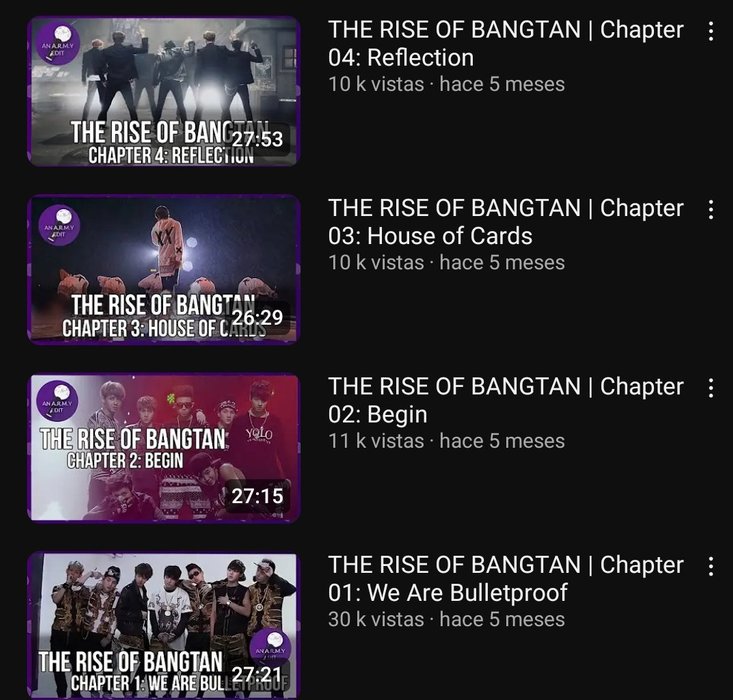Screen dimensions: 733x700
Task: Click '11 k vistas · hace 5 meses' text
Action: (446, 441)
